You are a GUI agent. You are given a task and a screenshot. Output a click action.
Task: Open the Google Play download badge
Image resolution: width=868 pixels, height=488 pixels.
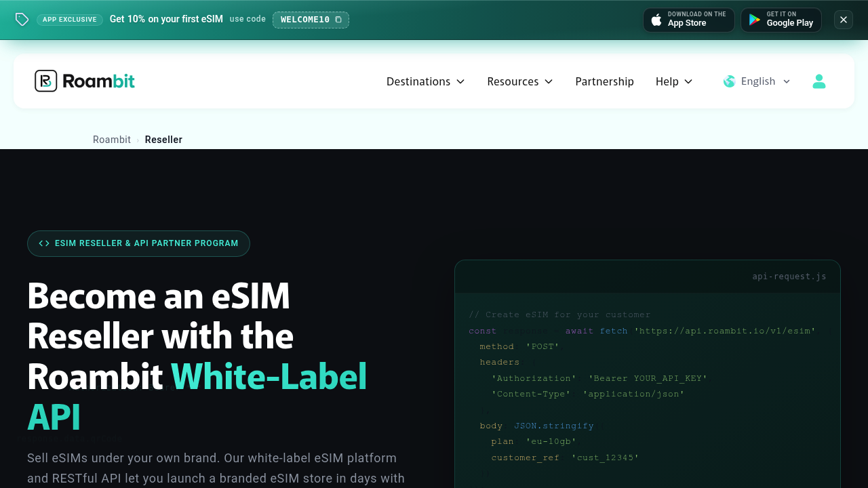[x=781, y=20]
